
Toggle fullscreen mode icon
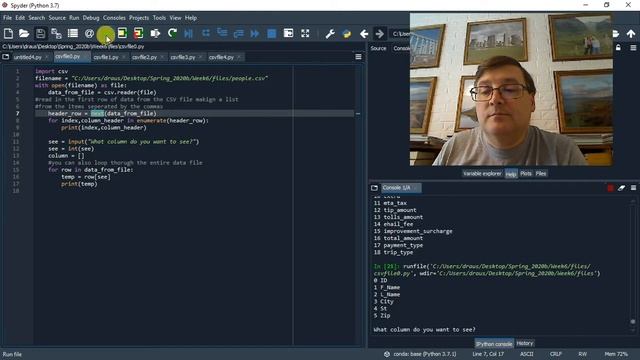[305, 33]
